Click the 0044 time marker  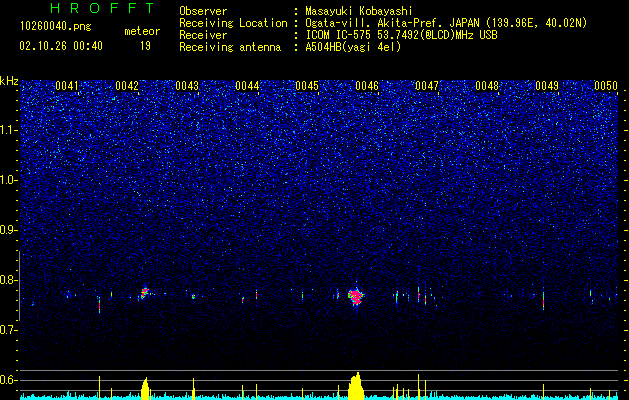pyautogui.click(x=247, y=86)
